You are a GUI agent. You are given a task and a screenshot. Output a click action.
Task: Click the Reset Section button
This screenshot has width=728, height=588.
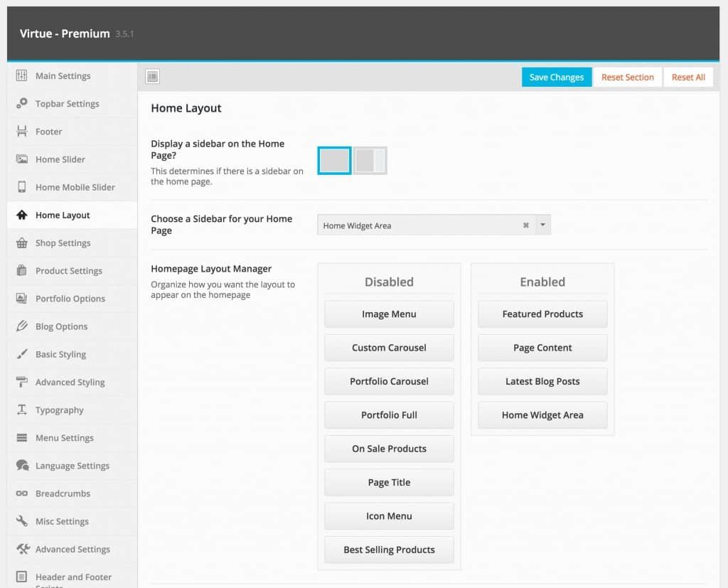627,77
